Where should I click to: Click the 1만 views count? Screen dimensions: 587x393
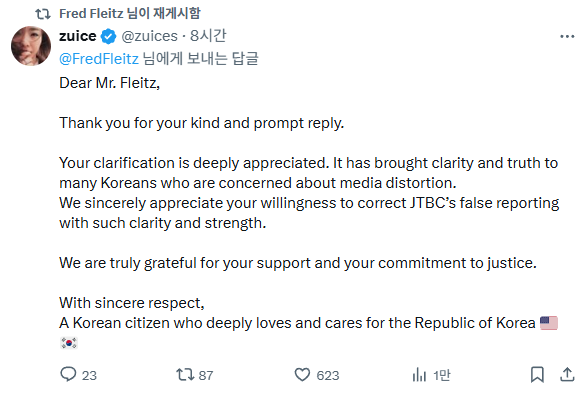pyautogui.click(x=441, y=375)
